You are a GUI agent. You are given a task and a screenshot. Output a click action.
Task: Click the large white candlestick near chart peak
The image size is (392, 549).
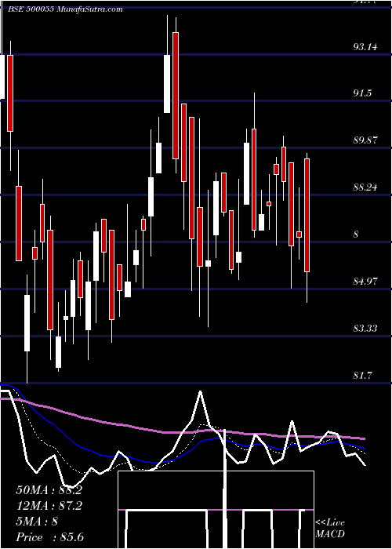[x=167, y=84]
